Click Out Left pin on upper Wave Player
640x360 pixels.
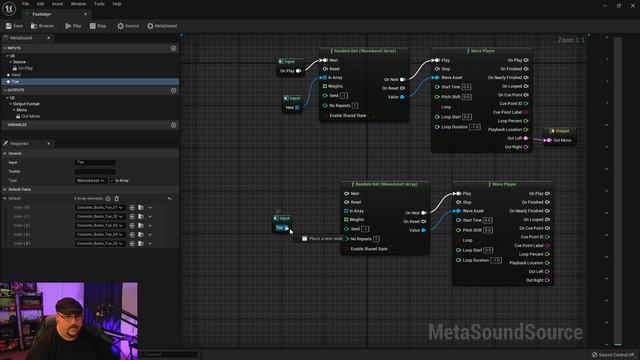point(526,138)
